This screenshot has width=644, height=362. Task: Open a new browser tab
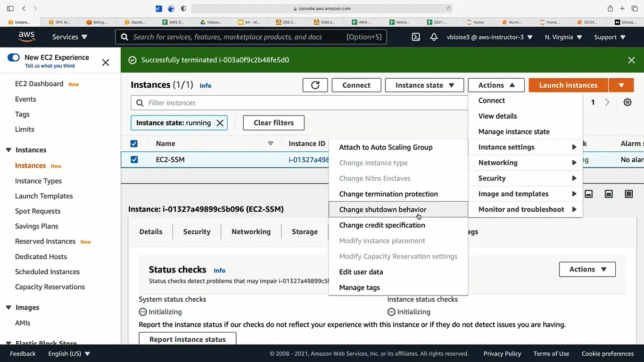pyautogui.click(x=622, y=8)
